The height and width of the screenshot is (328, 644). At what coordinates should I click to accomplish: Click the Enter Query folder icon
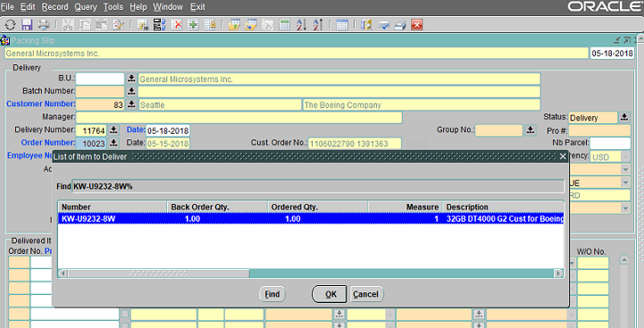pos(235,25)
